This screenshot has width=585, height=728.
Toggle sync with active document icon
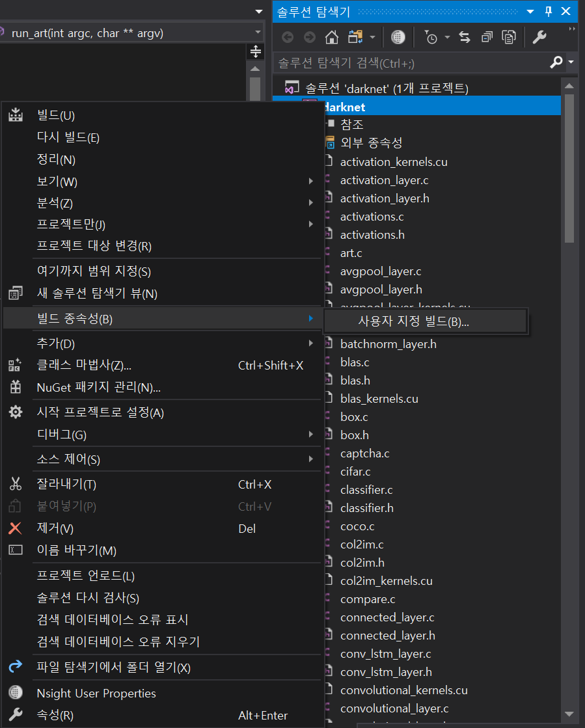(464, 37)
